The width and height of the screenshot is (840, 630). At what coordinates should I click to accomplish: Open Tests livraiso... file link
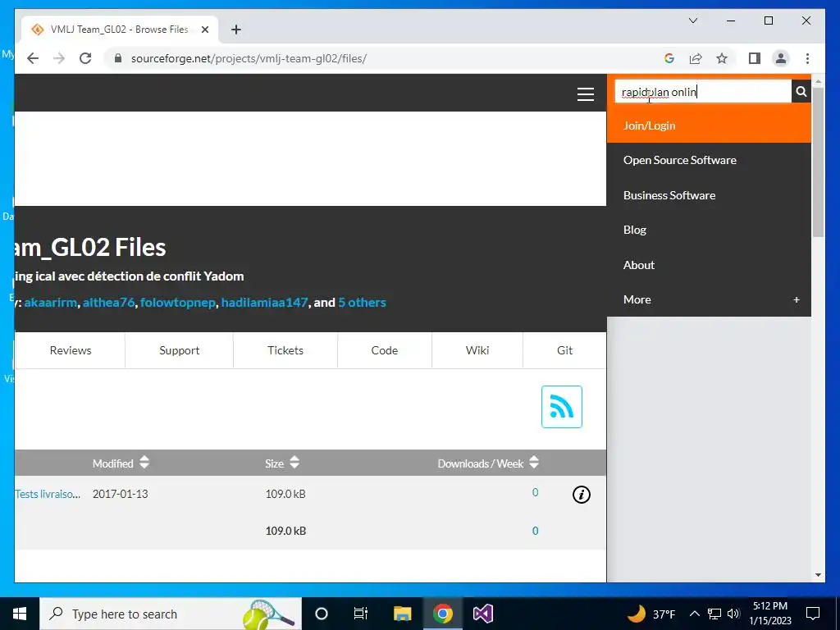48,494
